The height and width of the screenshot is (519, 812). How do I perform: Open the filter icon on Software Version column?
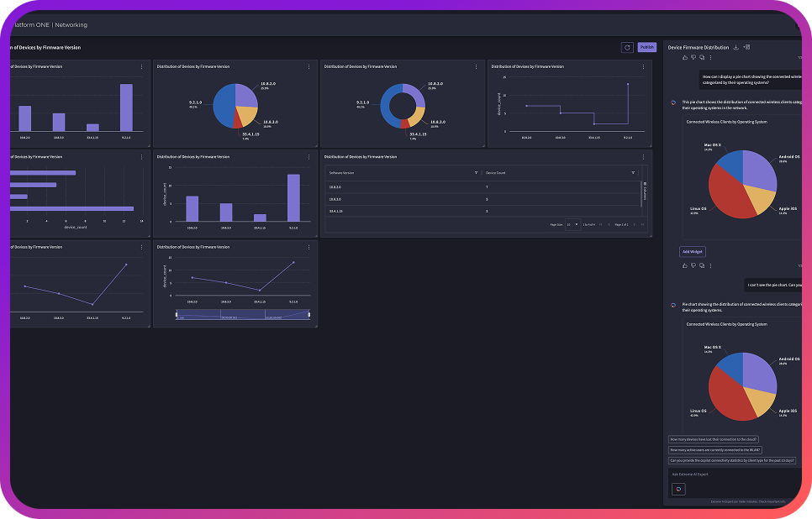[x=476, y=173]
